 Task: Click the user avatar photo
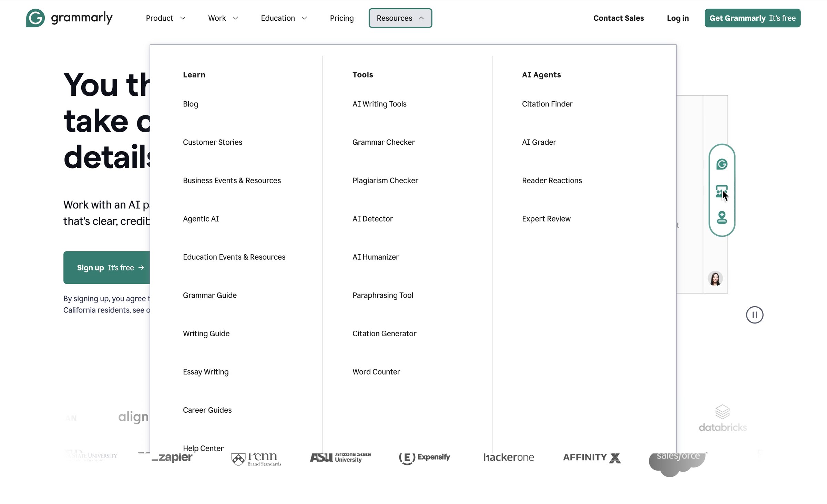[x=715, y=278]
